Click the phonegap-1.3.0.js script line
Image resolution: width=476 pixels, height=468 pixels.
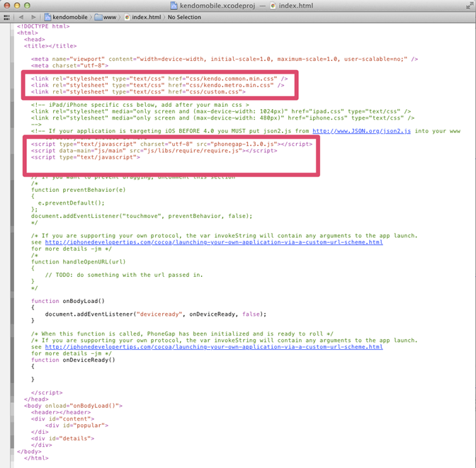tap(171, 144)
